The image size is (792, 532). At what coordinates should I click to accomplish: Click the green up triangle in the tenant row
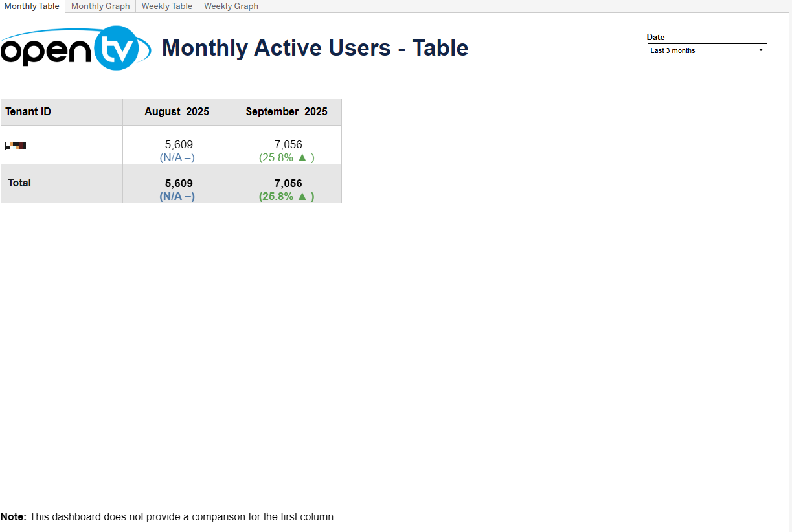302,157
